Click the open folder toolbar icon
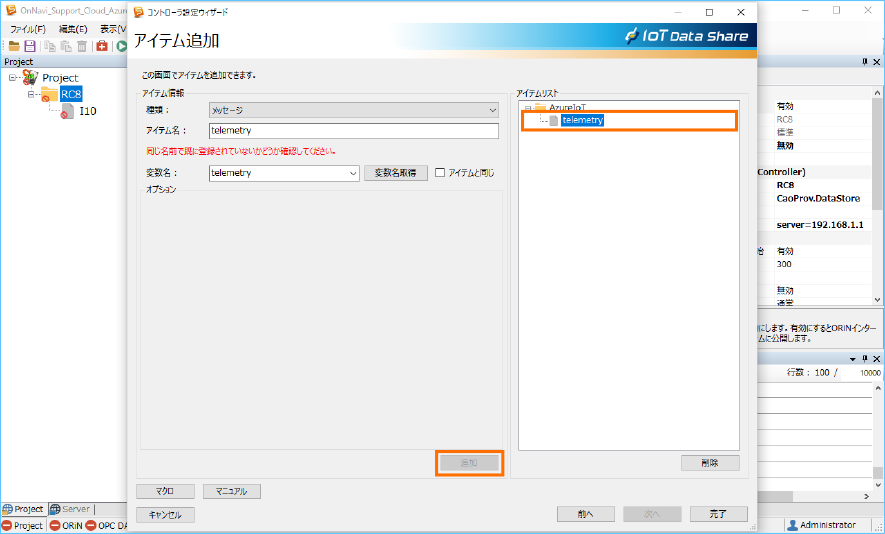Viewport: 885px width, 534px height. coord(14,46)
